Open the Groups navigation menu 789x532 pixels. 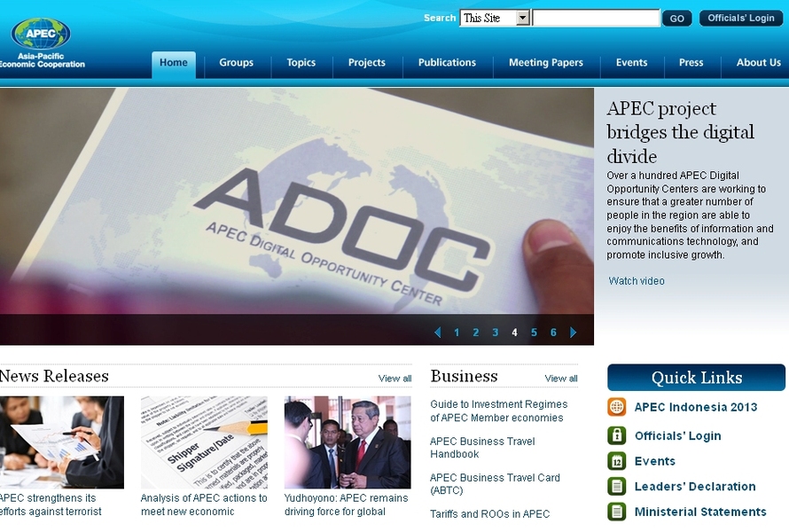[x=237, y=63]
